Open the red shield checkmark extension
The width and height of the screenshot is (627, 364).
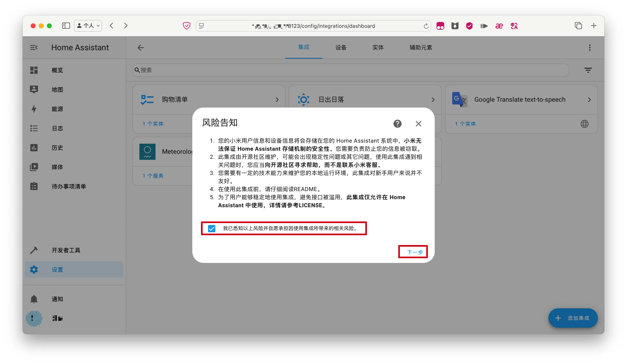coord(469,26)
